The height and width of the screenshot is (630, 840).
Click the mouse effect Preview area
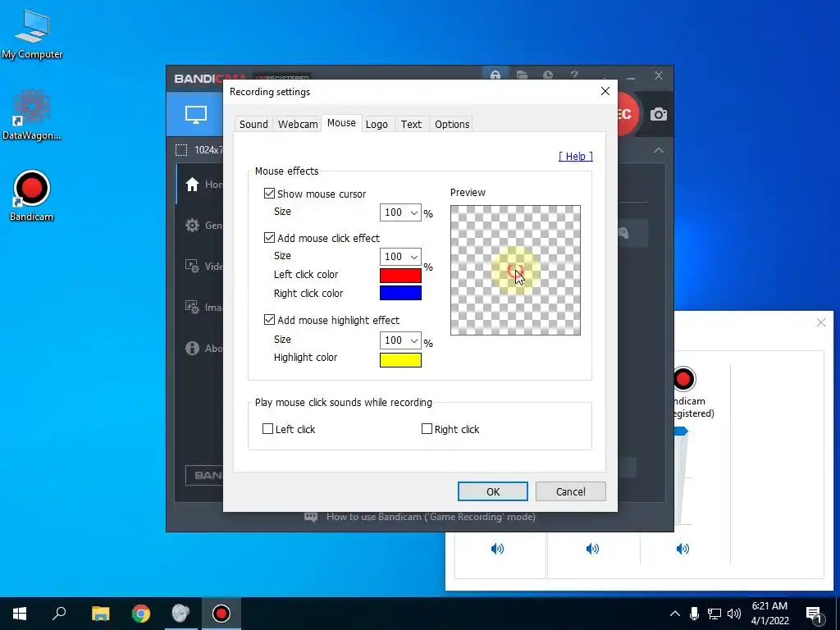tap(515, 271)
